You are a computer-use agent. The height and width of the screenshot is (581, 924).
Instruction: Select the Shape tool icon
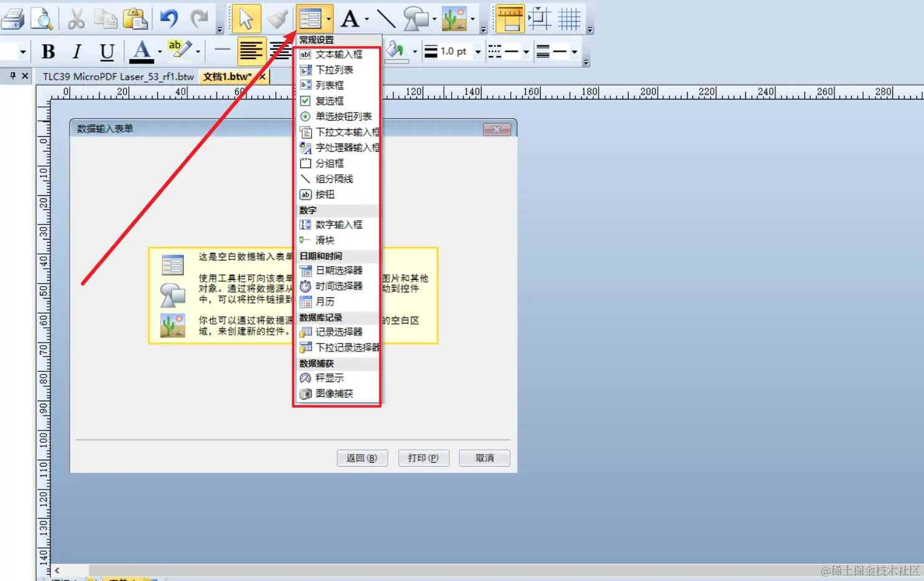coord(416,19)
